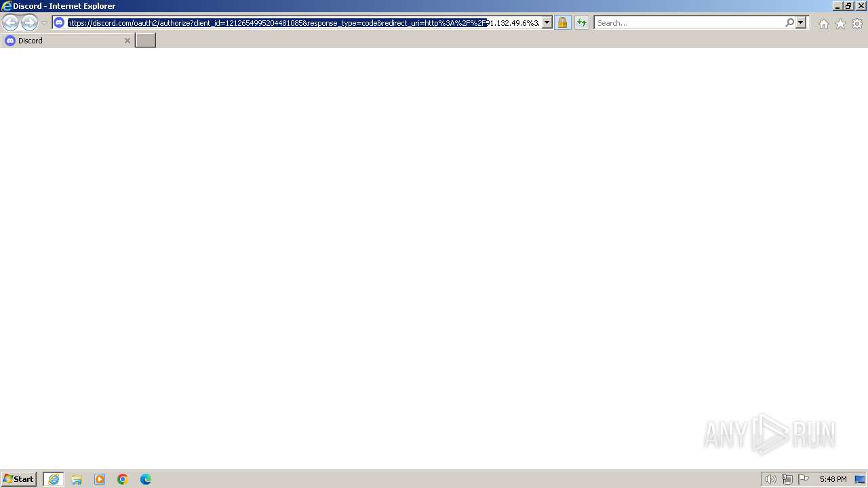Click Internet Explorer taskbar icon

click(x=54, y=479)
